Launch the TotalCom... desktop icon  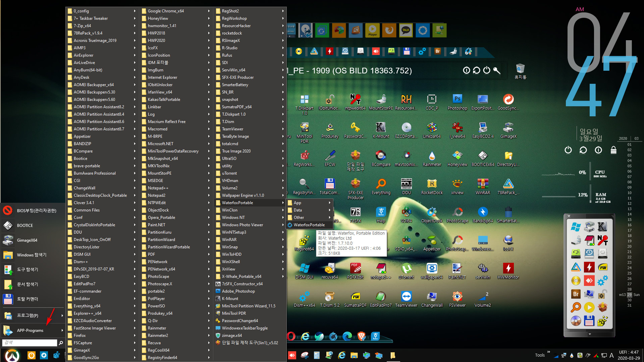coord(330,187)
